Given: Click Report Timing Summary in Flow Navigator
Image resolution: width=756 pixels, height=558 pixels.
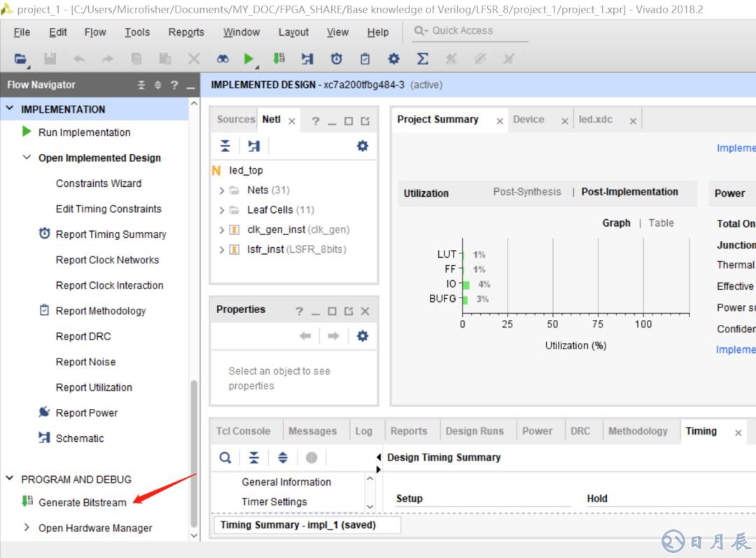Looking at the screenshot, I should click(111, 235).
